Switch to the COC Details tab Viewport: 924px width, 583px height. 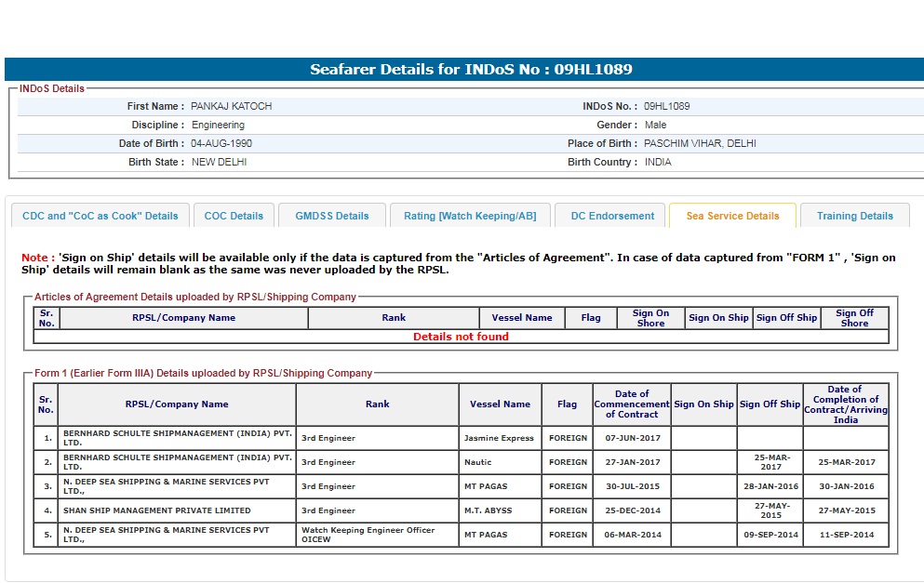coord(234,216)
